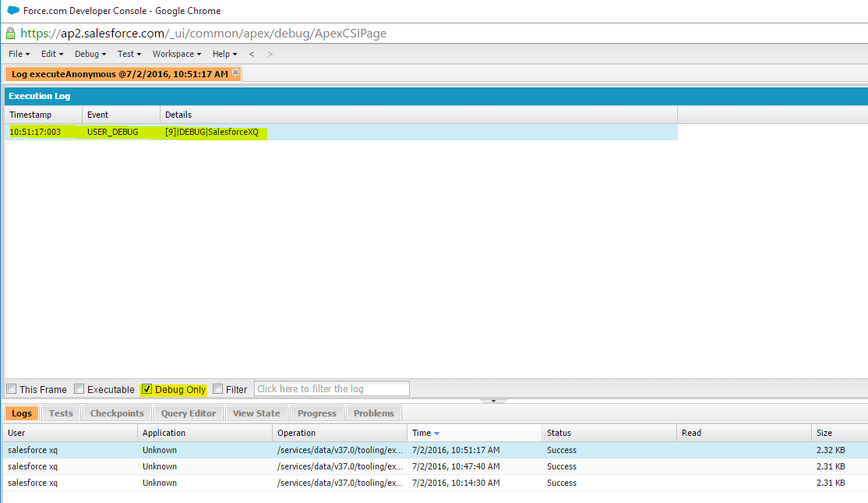Click the back navigation arrow in the toolbar
This screenshot has width=868, height=503.
251,54
